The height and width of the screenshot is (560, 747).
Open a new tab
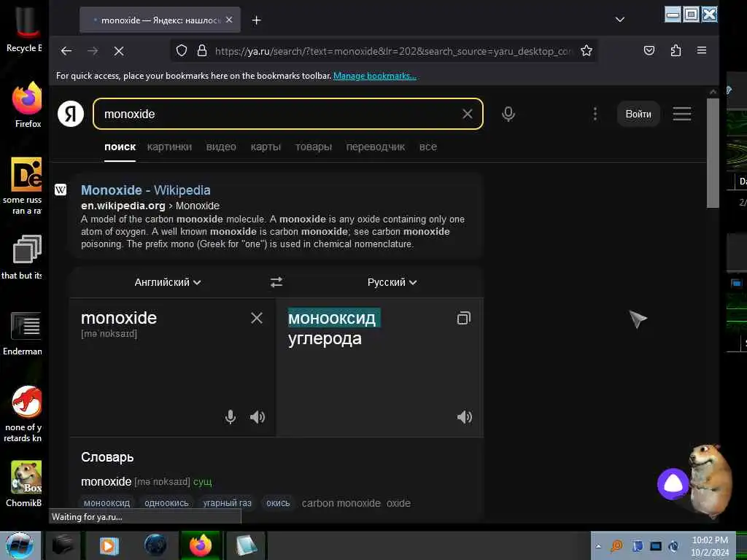(256, 20)
